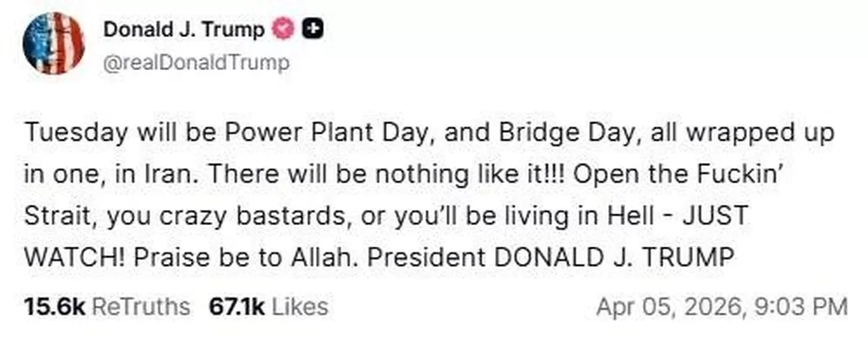Viewport: 868px width, 355px height.
Task: Visit the @realDonaldTrump handle link
Action: pyautogui.click(x=197, y=62)
